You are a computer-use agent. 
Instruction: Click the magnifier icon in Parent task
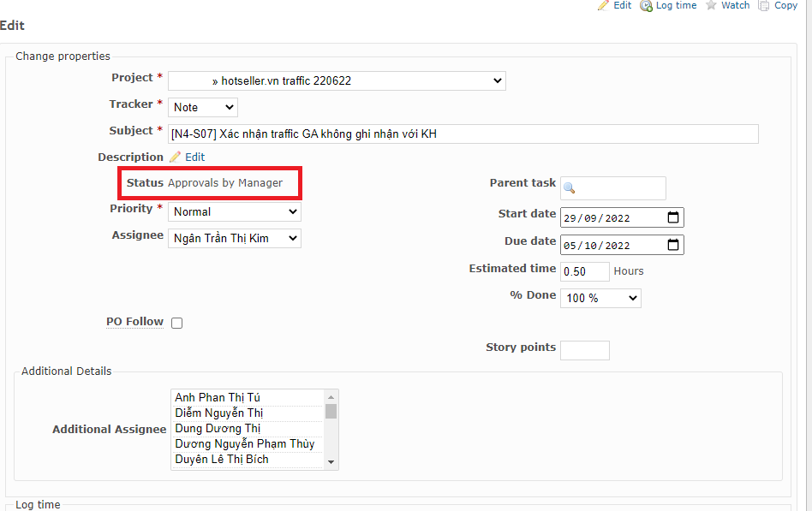pos(569,188)
